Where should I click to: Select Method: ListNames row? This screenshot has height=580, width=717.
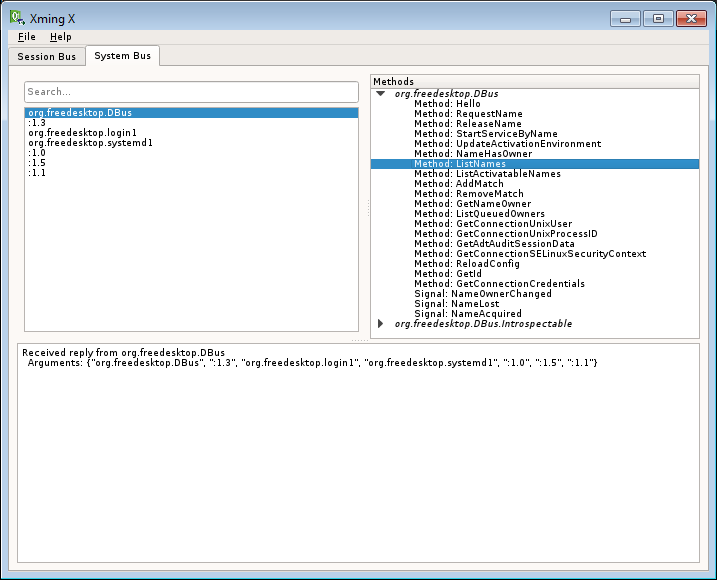[x=535, y=164]
